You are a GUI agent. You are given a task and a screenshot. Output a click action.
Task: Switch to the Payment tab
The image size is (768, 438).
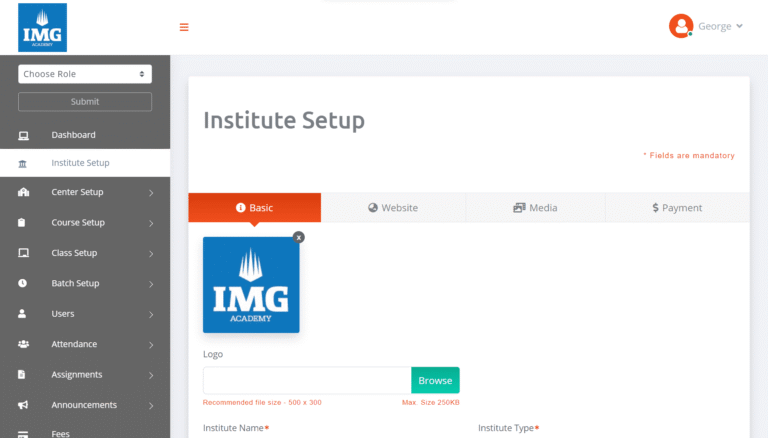pos(677,208)
